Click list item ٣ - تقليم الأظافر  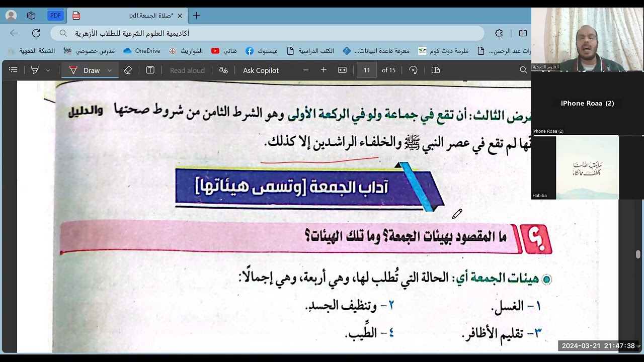(x=502, y=333)
